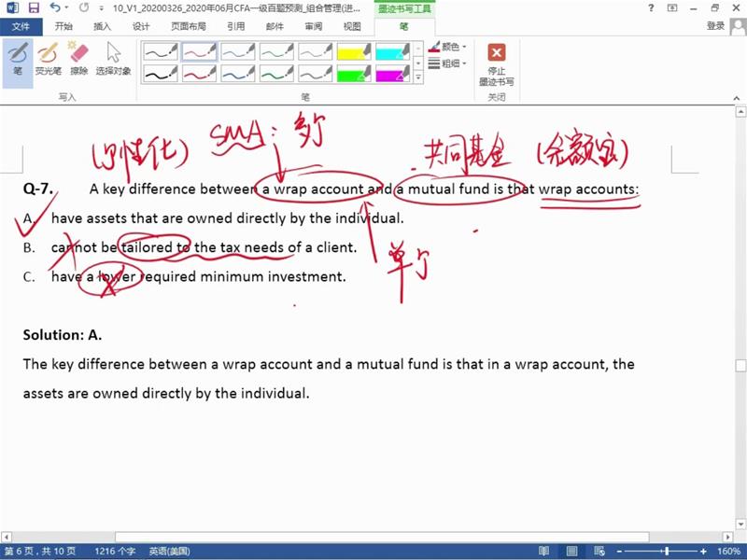747x560 pixels.
Task: Select the Eraser (擦除) tool
Action: tap(79, 58)
